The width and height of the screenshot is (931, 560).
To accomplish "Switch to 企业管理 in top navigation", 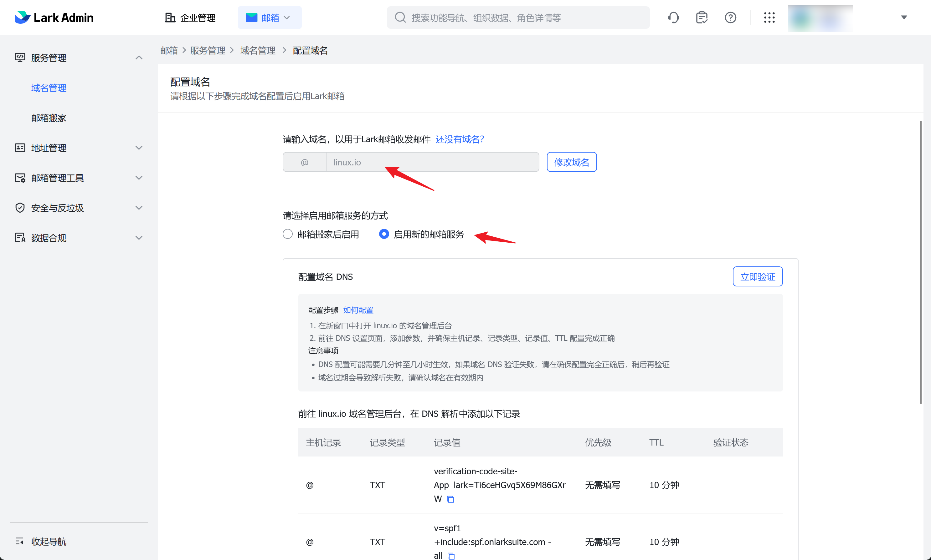I will (x=190, y=18).
